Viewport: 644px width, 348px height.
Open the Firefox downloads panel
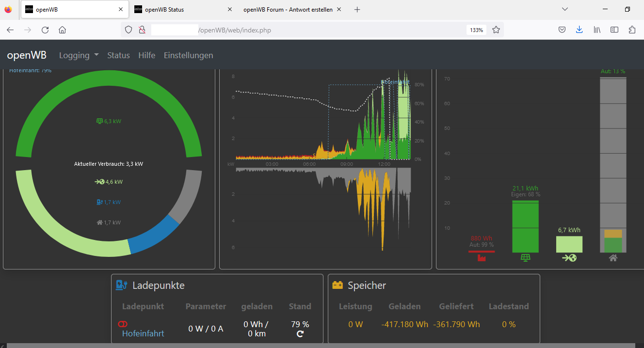(x=579, y=30)
